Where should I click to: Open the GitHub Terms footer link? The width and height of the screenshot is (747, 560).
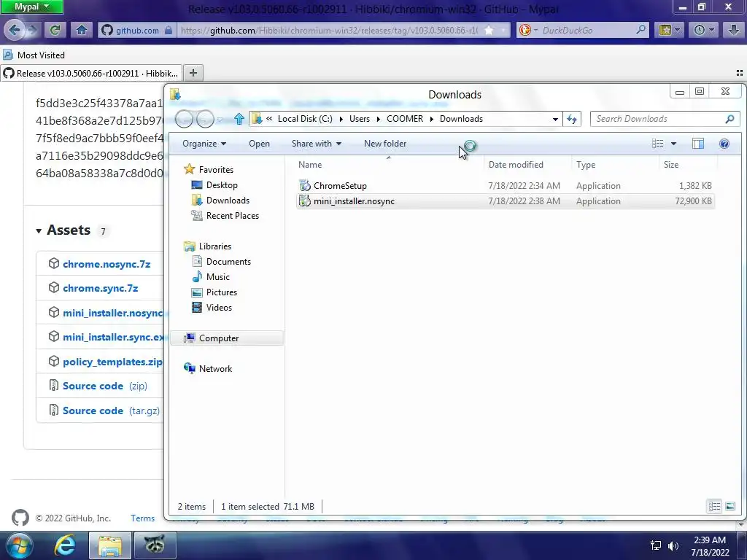coord(142,518)
